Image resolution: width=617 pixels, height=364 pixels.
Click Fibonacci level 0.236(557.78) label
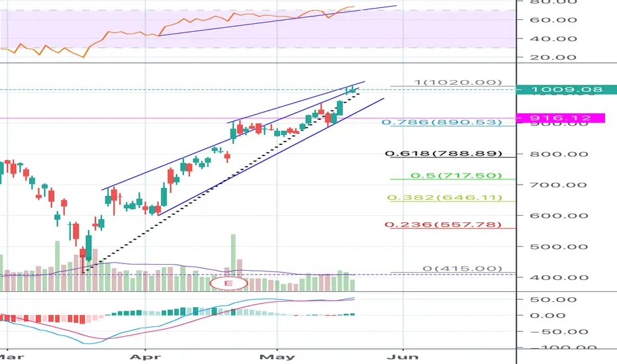click(x=443, y=225)
